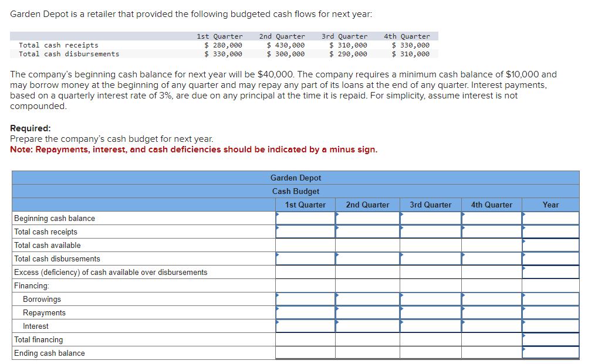Click the 'Total financing' row label

point(39,340)
